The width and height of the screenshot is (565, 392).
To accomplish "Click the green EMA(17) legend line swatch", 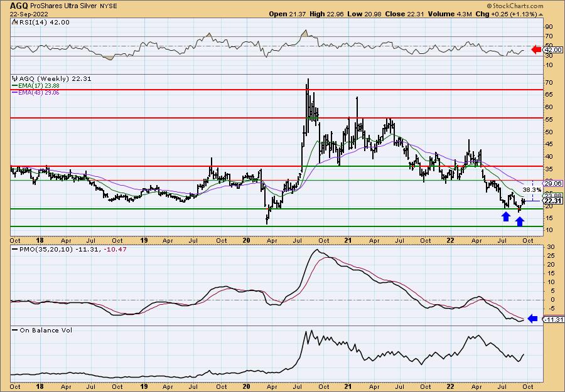I will coord(15,86).
